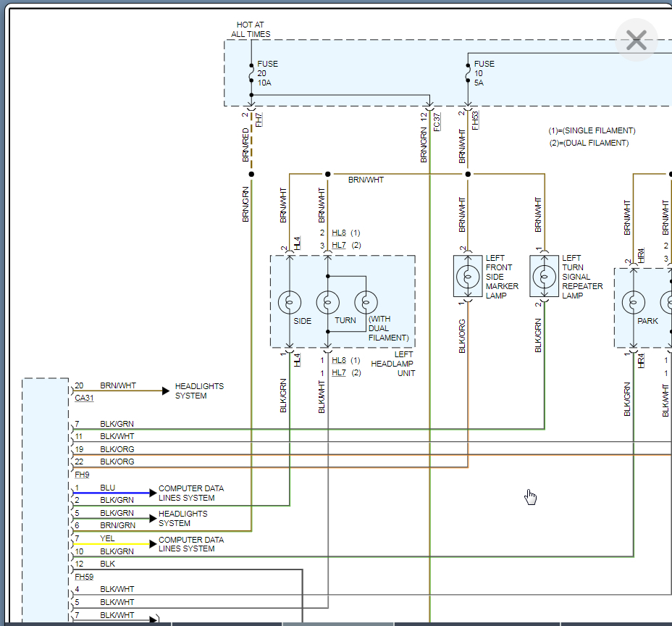Select the left front side marker lamp symbol

[x=468, y=276]
